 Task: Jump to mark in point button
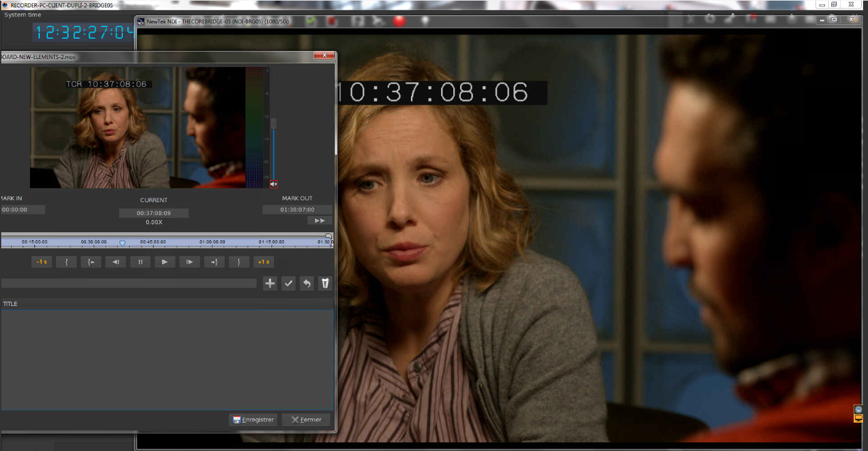(91, 262)
